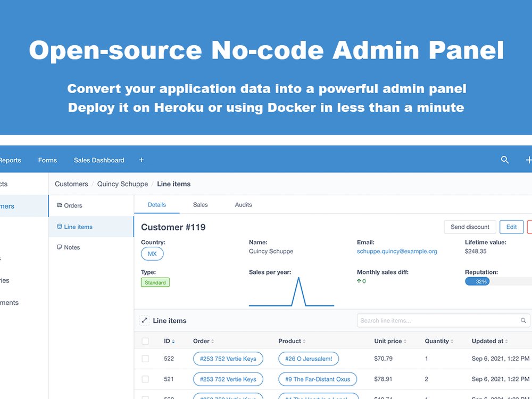Add a new tab with the plus icon after Sales Dashboard

[x=142, y=160]
